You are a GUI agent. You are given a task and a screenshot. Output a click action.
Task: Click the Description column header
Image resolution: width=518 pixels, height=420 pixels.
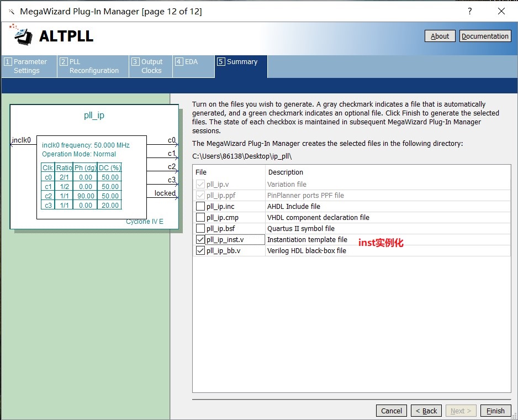click(286, 172)
